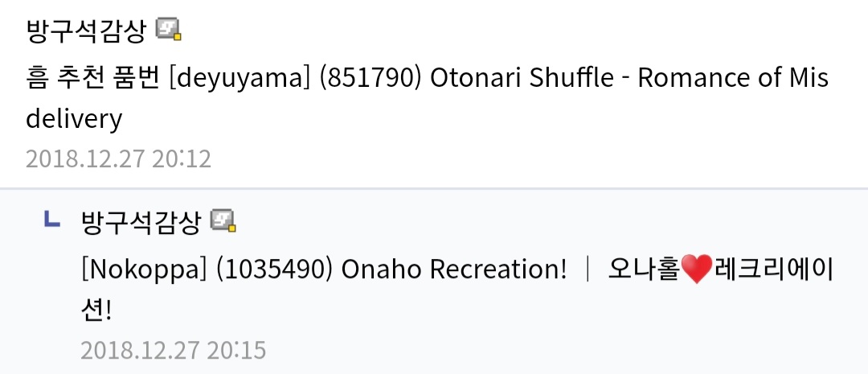Click the trailing 션! text in the reply
The height and width of the screenshot is (374, 868).
click(95, 310)
